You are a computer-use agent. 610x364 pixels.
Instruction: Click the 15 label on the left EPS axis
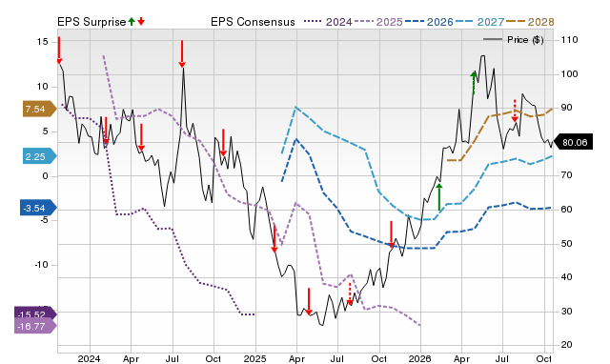pos(42,41)
